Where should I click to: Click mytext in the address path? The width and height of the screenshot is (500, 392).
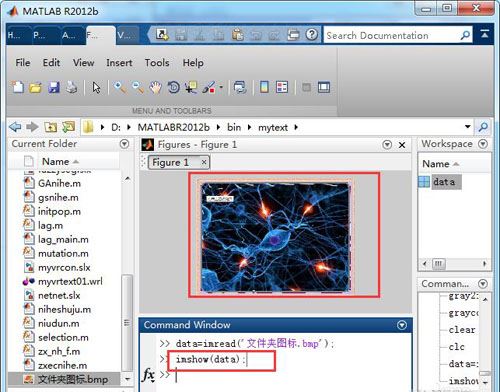(273, 127)
